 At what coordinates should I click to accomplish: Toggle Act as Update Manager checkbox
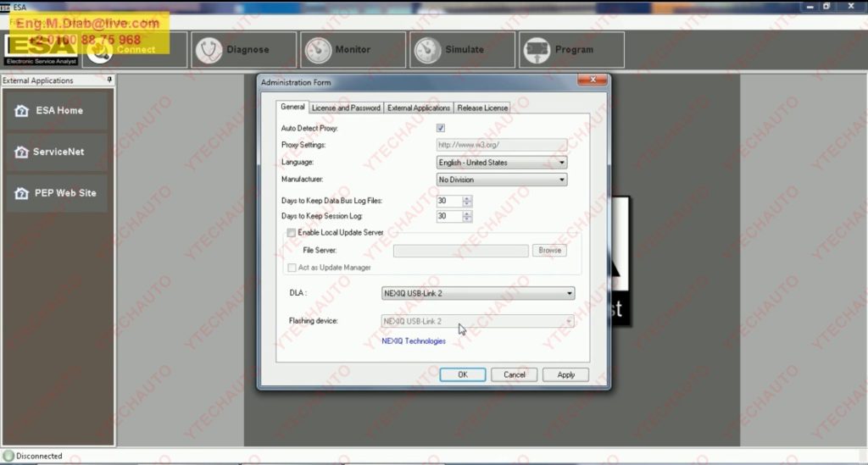tap(292, 268)
